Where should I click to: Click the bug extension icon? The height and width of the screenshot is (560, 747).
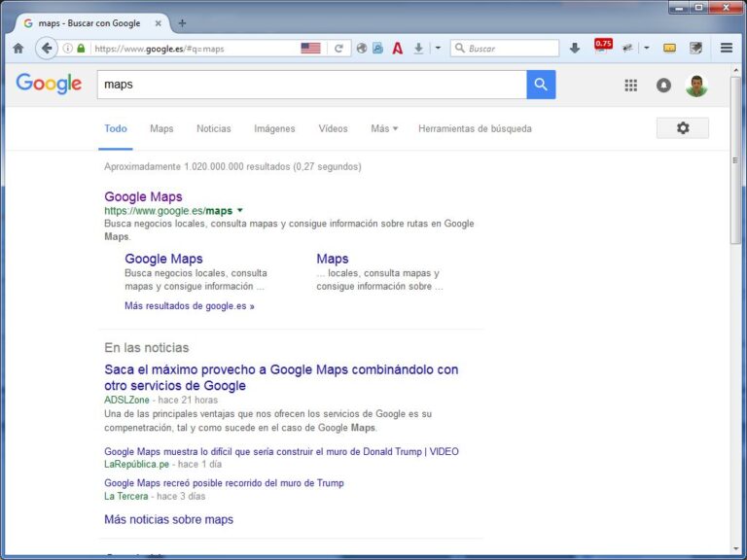click(628, 48)
